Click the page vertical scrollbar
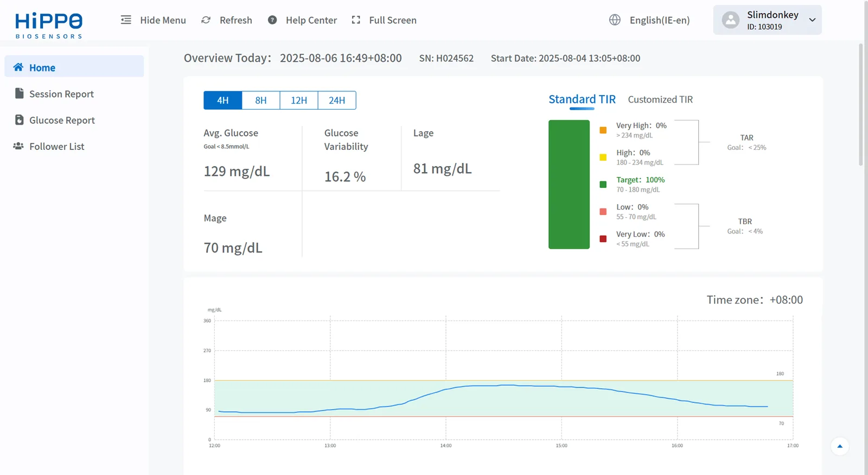This screenshot has height=475, width=868. (x=861, y=105)
